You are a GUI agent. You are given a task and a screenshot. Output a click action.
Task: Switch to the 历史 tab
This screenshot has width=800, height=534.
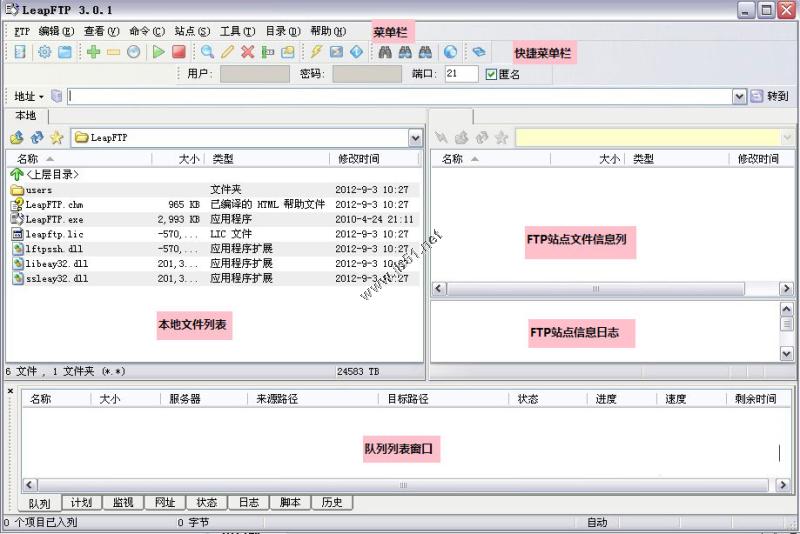point(332,502)
